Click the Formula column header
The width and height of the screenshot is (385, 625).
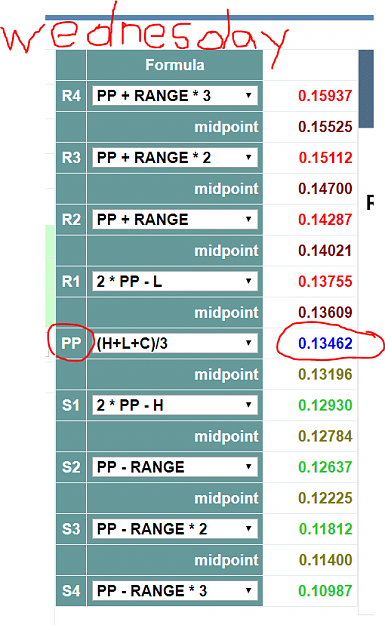click(x=175, y=65)
